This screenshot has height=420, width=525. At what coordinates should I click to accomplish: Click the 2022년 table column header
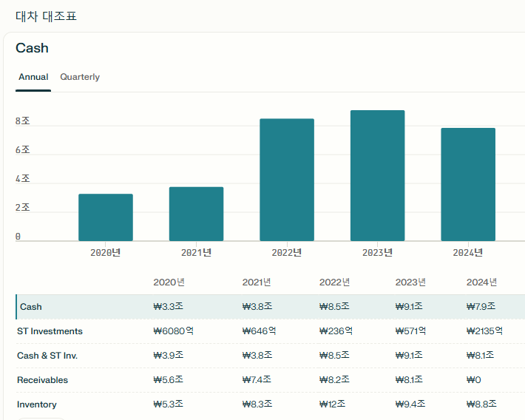click(334, 282)
